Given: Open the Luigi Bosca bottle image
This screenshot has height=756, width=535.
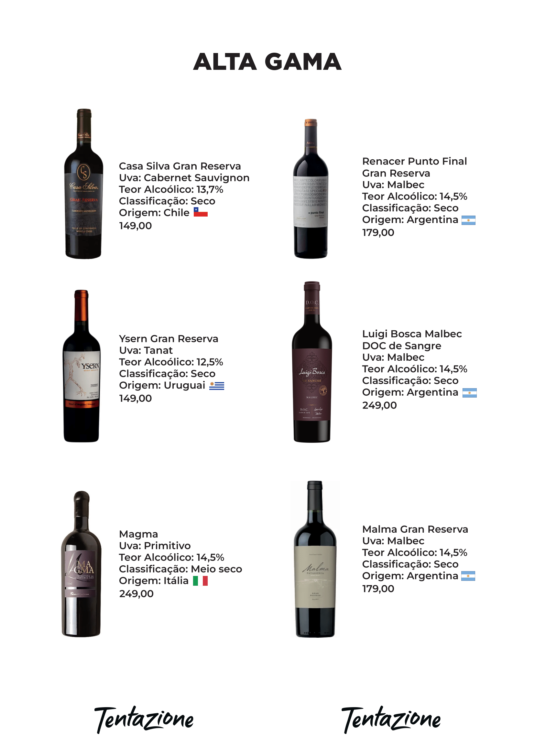Looking at the screenshot, I should click(x=311, y=362).
